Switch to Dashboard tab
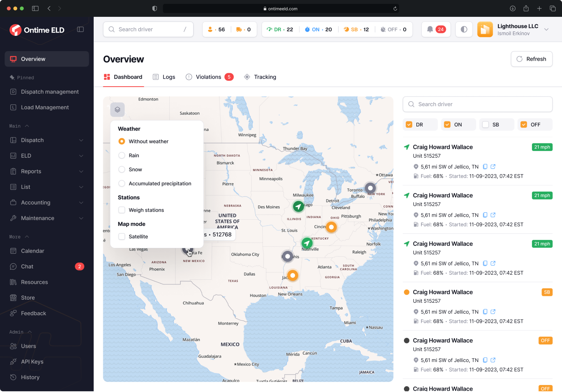562x392 pixels. pyautogui.click(x=123, y=77)
